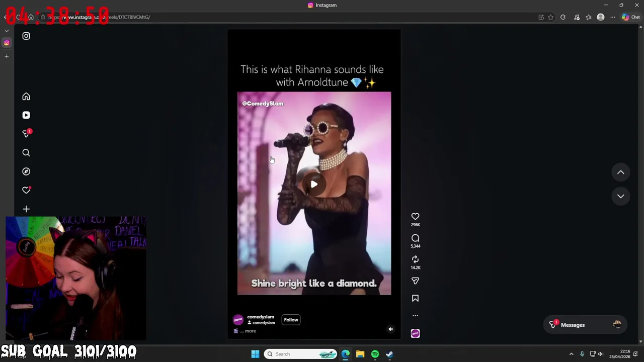
Task: Open comedyslam profile name link
Action: click(x=261, y=317)
